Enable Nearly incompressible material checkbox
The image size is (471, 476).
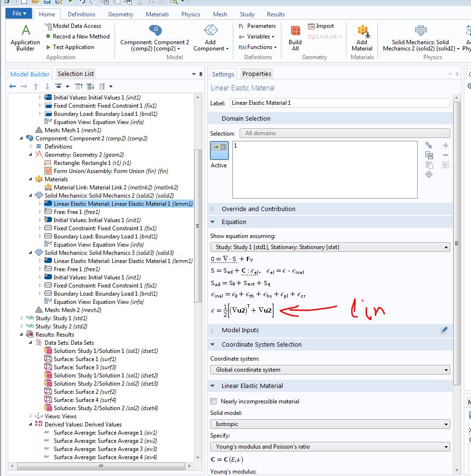tap(214, 401)
